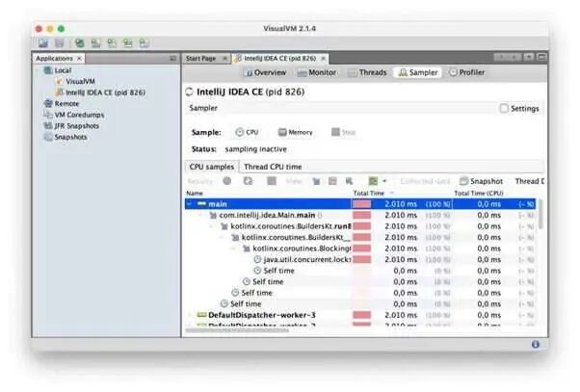Click the fourth icon in the main toolbar

(x=95, y=43)
